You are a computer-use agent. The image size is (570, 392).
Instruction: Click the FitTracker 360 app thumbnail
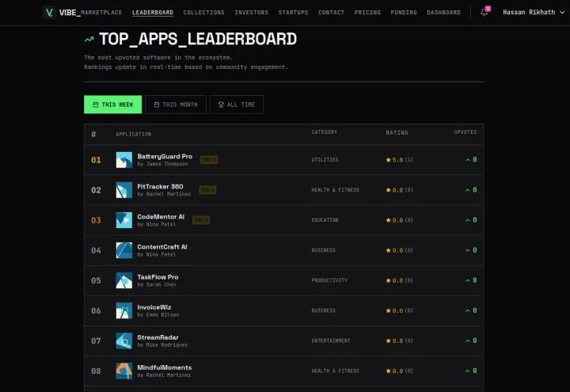tap(124, 190)
